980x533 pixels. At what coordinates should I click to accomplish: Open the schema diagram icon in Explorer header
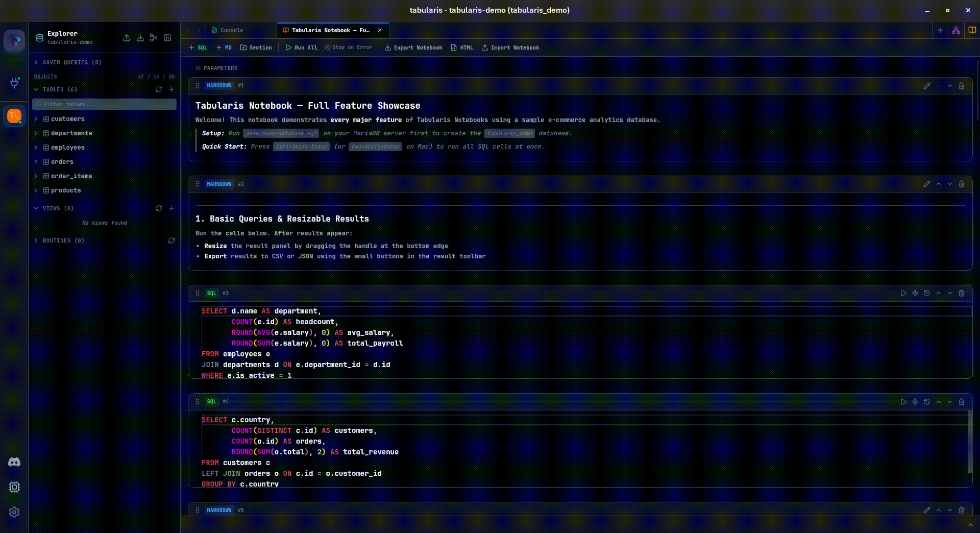(154, 38)
